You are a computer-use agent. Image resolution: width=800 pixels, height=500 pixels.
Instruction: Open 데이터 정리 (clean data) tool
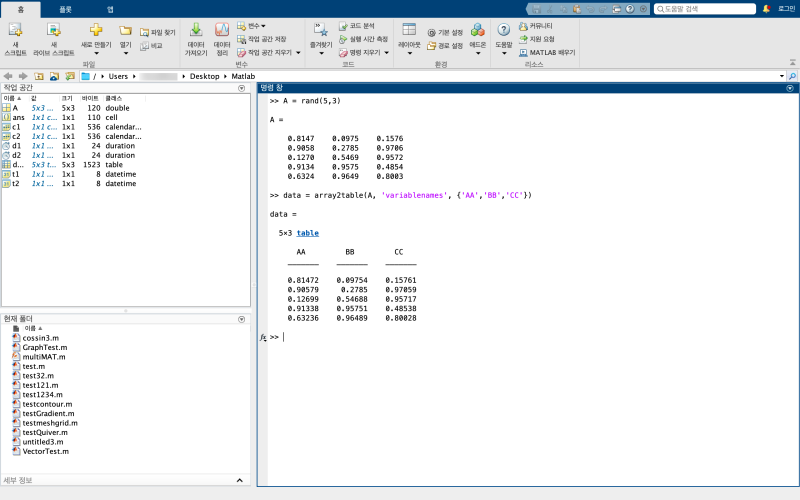[222, 39]
